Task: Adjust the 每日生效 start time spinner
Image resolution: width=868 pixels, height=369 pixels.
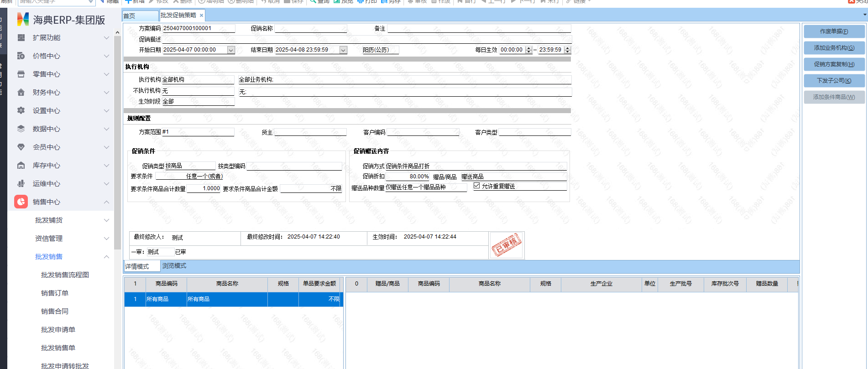Action: 528,50
